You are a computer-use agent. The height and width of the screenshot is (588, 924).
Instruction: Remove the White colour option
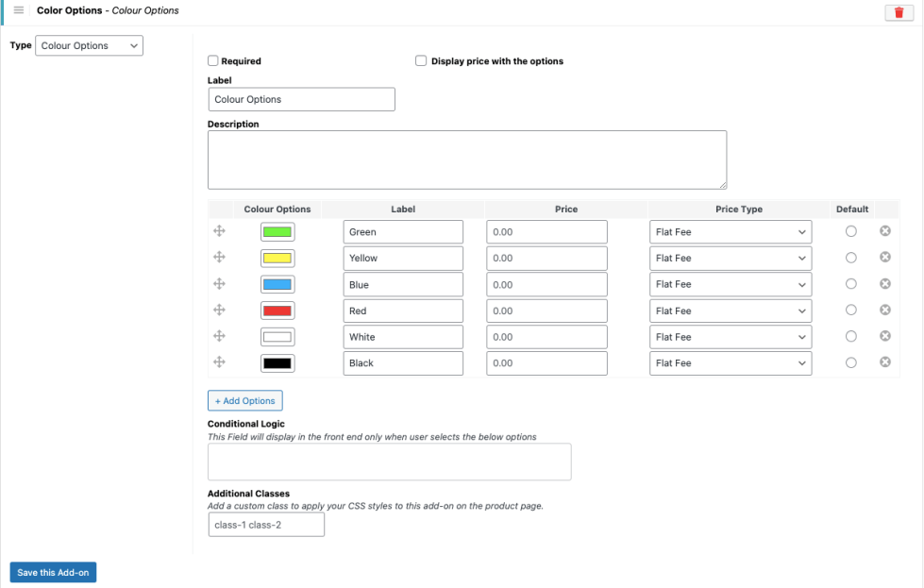tap(885, 336)
